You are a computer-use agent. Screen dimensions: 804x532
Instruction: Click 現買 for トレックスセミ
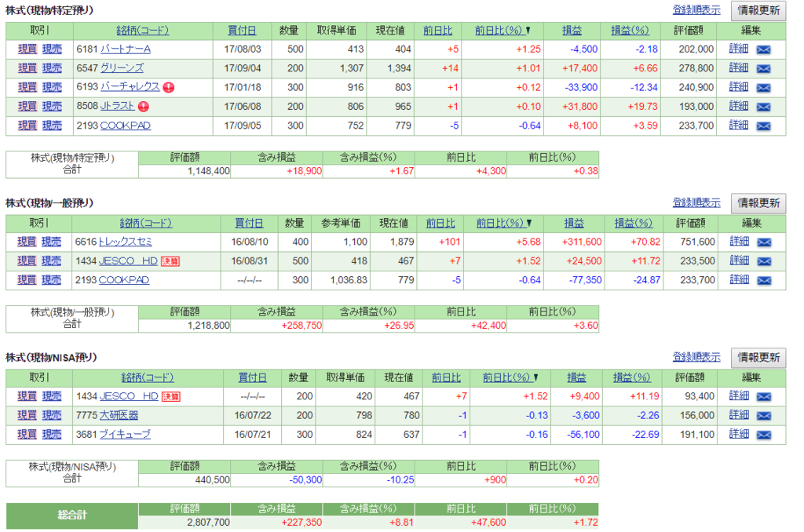(x=27, y=242)
